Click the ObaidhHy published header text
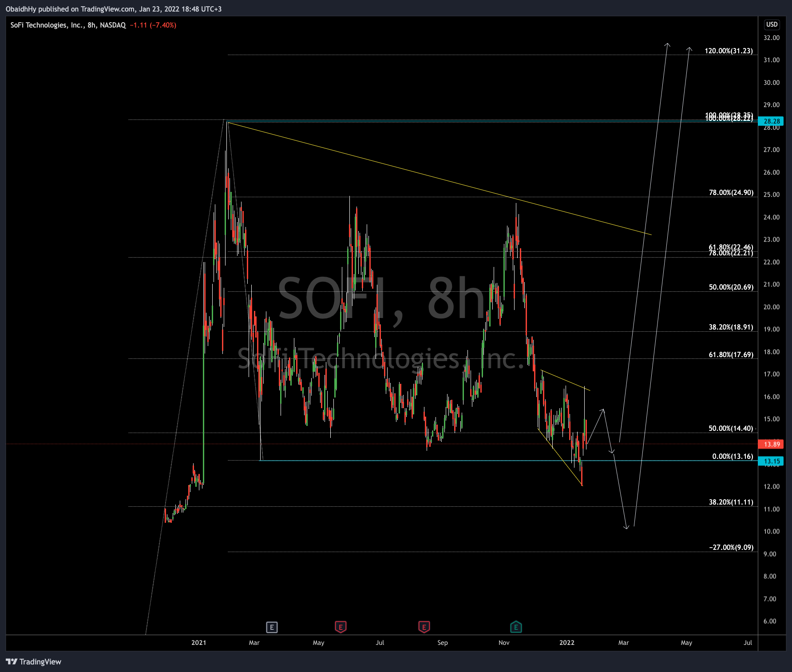 click(x=114, y=9)
